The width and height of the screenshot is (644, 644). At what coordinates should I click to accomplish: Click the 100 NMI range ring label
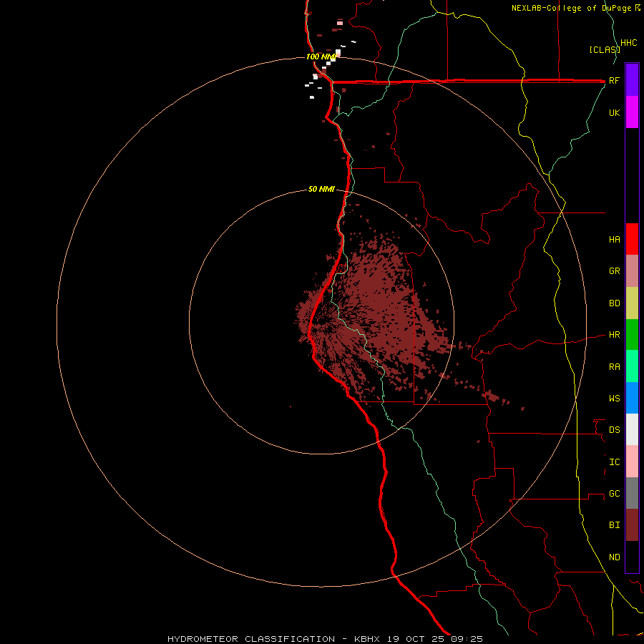(x=321, y=57)
